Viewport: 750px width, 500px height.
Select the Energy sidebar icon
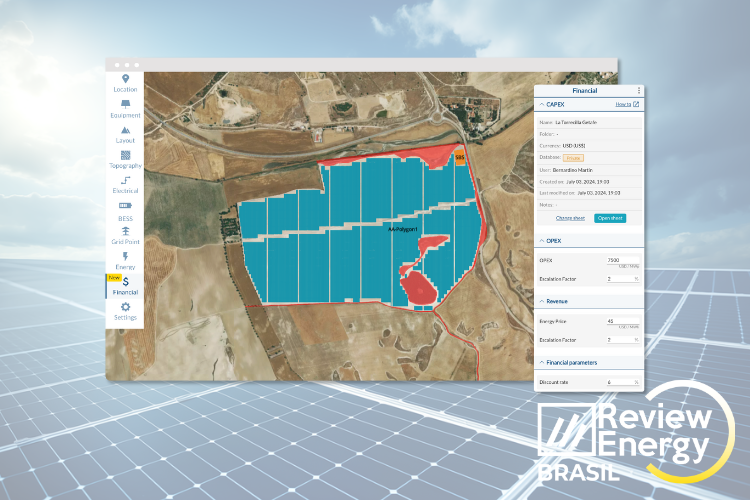(x=125, y=256)
